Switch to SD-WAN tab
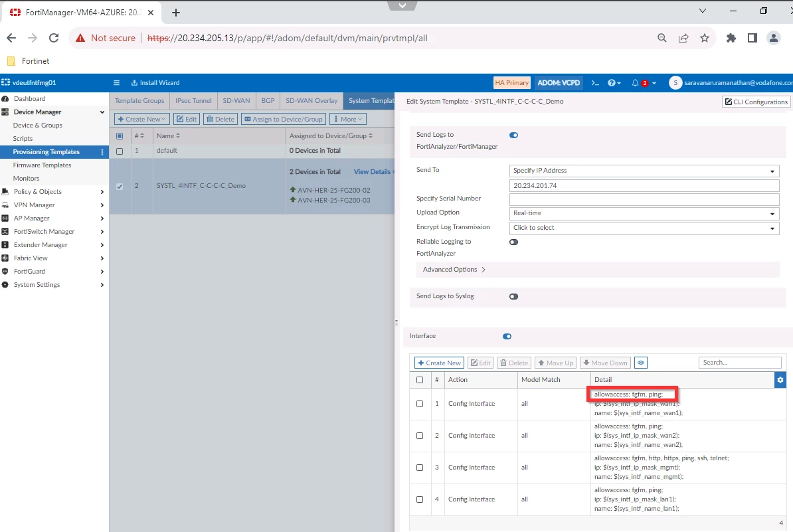793x532 pixels. point(236,101)
